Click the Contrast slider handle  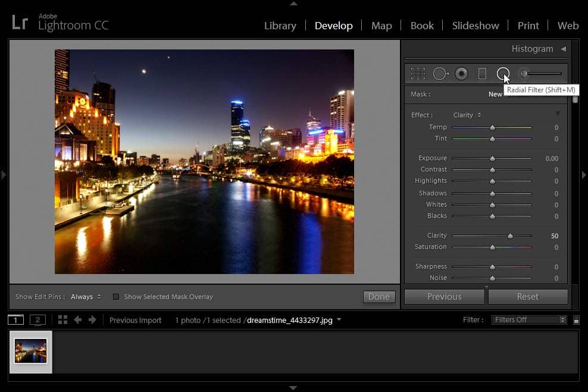click(x=492, y=170)
